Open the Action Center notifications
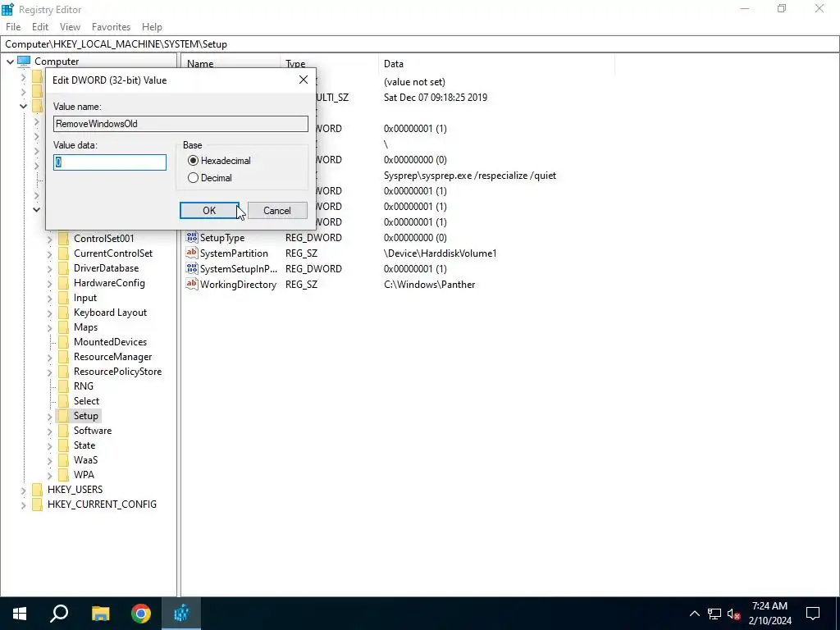This screenshot has width=840, height=630. coord(813,614)
